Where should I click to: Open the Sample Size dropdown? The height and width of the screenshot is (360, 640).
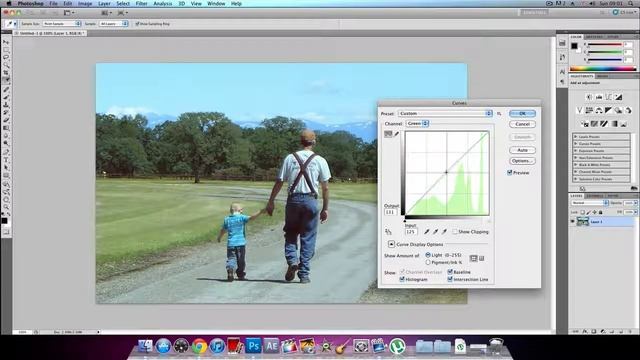[62, 24]
